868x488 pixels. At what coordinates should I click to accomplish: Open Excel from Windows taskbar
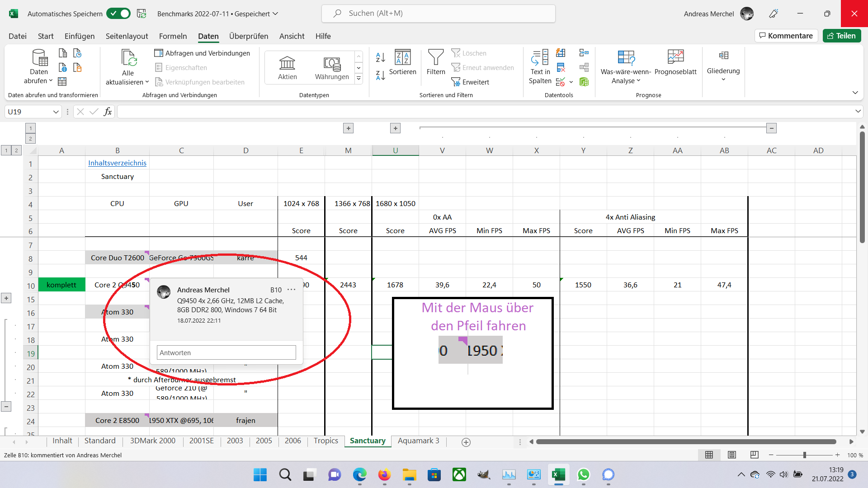click(x=558, y=474)
